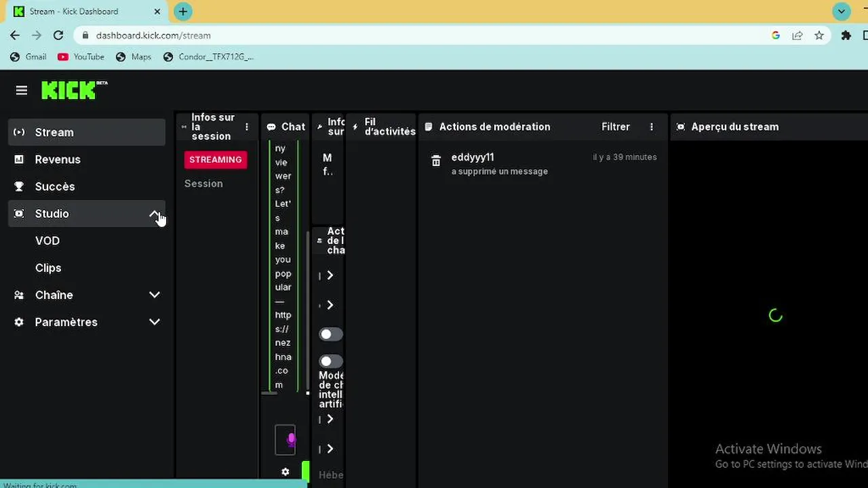Open browser extensions puzzle icon

[x=846, y=35]
